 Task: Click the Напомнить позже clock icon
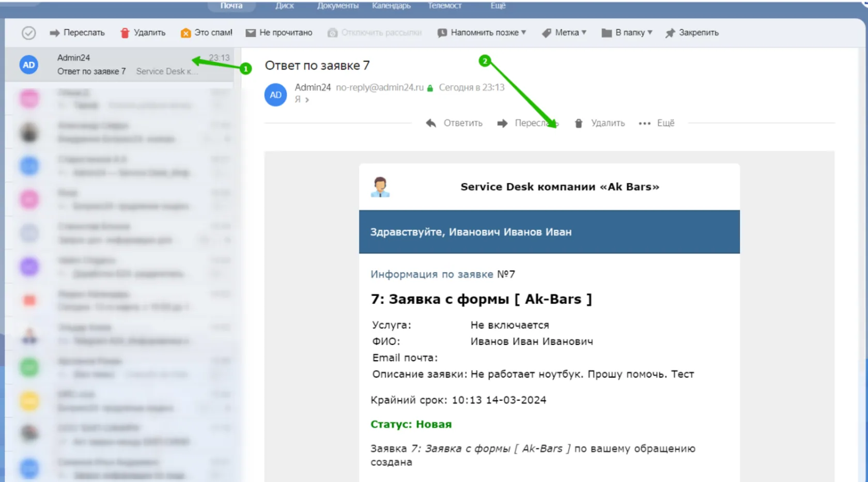click(x=442, y=33)
